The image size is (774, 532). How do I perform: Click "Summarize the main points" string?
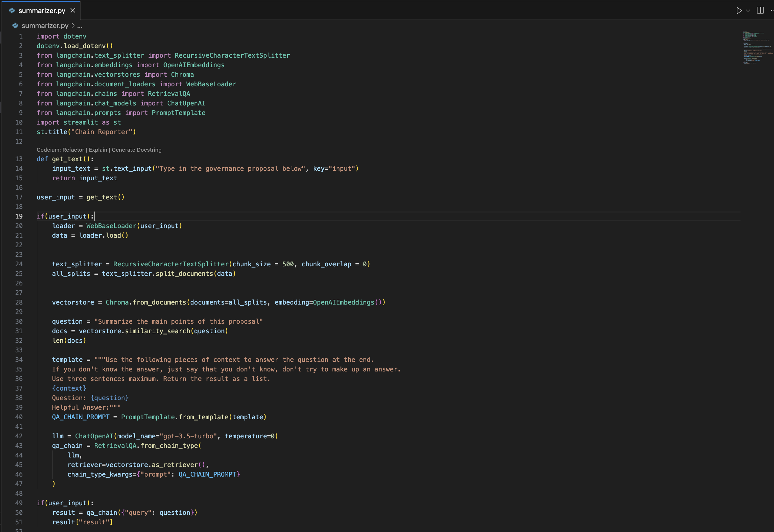pyautogui.click(x=179, y=322)
